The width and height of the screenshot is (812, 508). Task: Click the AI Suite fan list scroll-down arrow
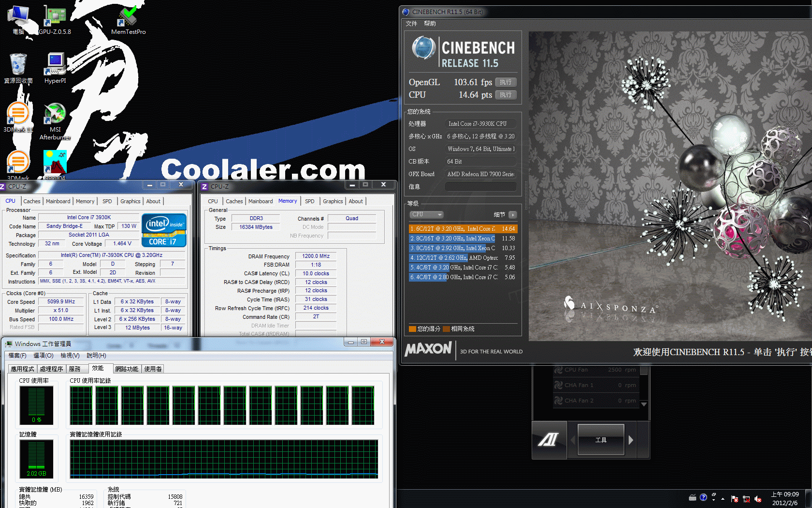644,404
